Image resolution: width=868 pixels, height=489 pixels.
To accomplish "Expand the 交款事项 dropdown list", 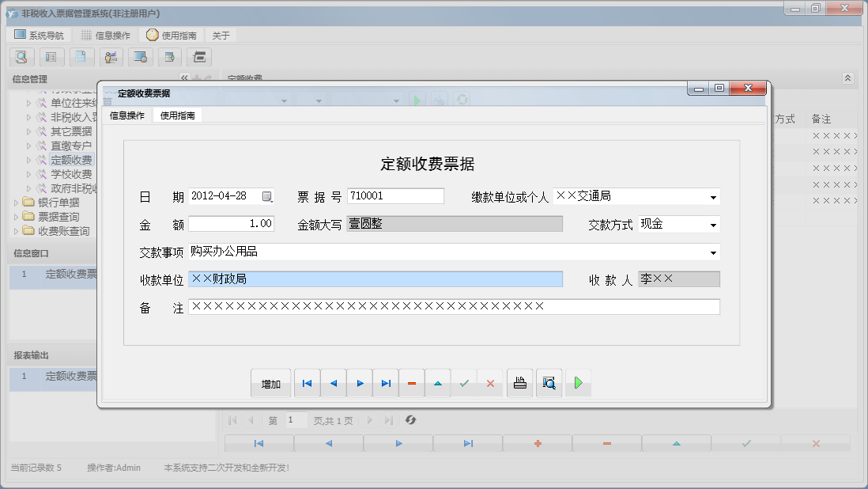I will (x=713, y=253).
